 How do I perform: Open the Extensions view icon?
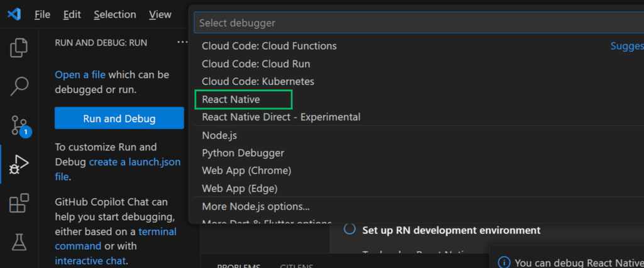click(x=19, y=203)
